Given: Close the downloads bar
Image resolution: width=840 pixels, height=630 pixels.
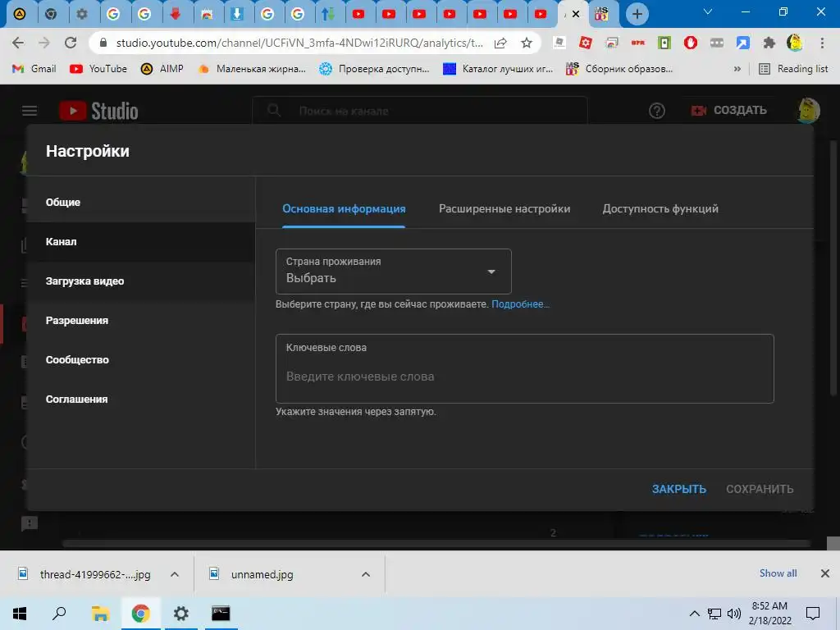Looking at the screenshot, I should click(x=825, y=573).
